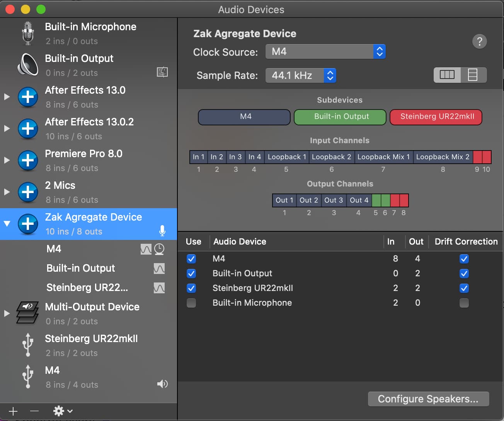Click the drift waveform icon beside sidebar subdevice Built-in Output
This screenshot has height=421, width=504.
click(159, 269)
